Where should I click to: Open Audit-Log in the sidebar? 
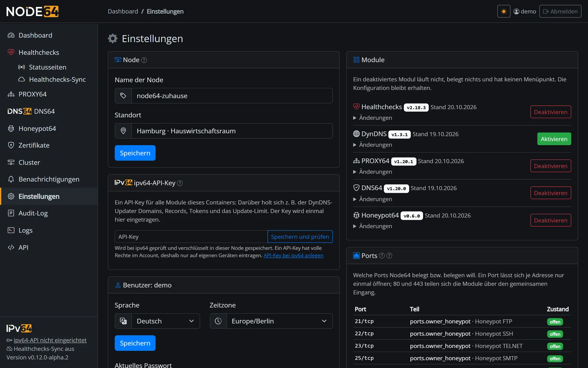(x=49, y=213)
